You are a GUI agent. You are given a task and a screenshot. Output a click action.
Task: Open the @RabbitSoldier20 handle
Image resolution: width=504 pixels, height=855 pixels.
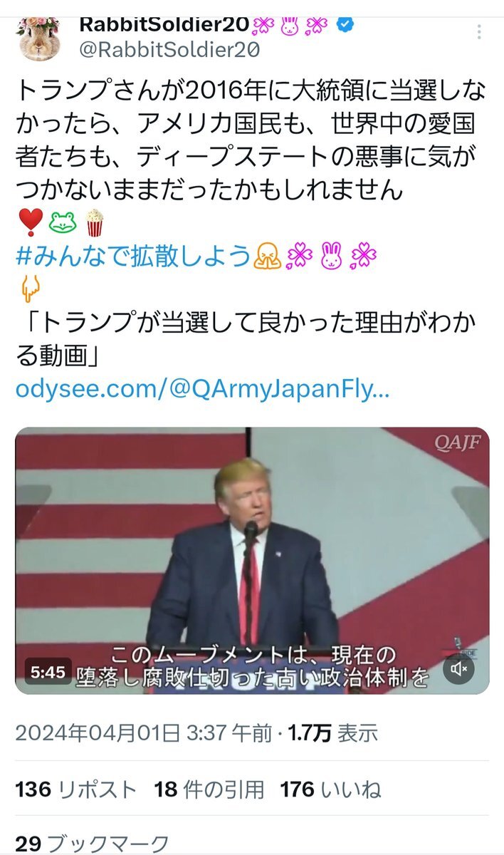(169, 49)
